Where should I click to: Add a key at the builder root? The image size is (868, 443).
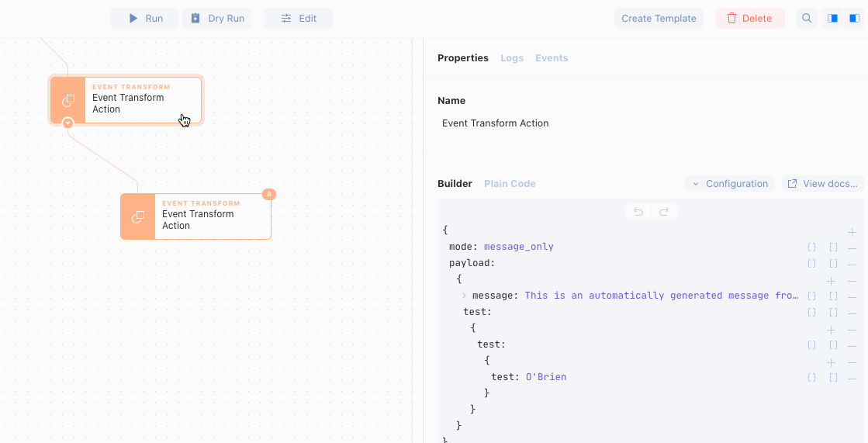click(852, 232)
